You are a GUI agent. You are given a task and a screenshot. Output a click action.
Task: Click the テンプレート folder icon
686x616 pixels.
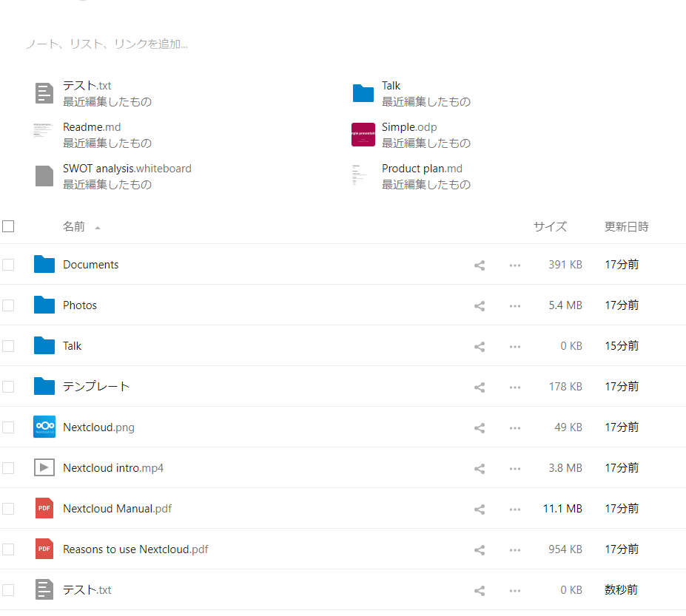click(x=44, y=386)
